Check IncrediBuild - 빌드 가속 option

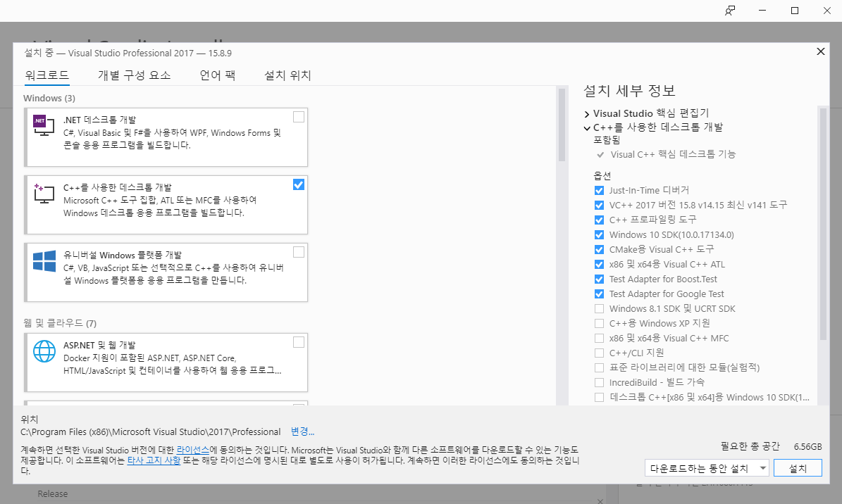(600, 383)
